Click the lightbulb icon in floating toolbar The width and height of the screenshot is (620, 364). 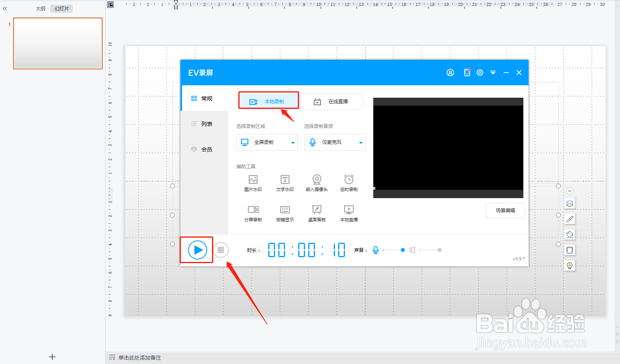click(x=570, y=266)
